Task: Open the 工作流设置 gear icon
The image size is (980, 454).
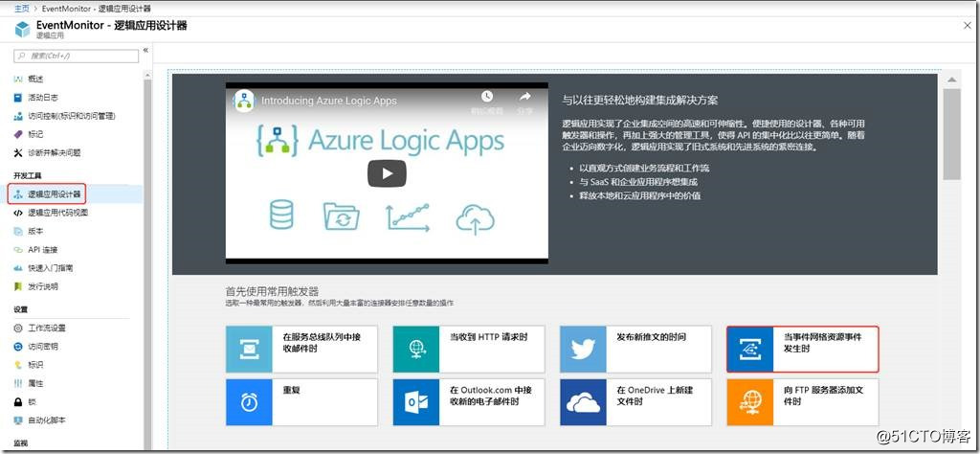Action: pos(18,329)
